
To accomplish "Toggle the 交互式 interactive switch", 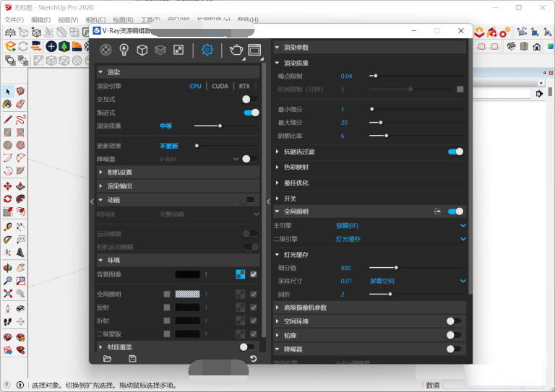I will tap(249, 100).
